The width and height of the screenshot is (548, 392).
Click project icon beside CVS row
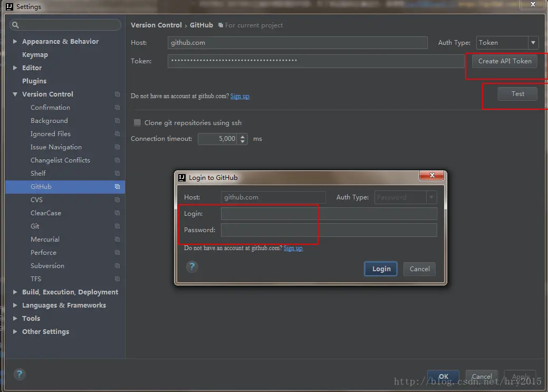tap(117, 199)
